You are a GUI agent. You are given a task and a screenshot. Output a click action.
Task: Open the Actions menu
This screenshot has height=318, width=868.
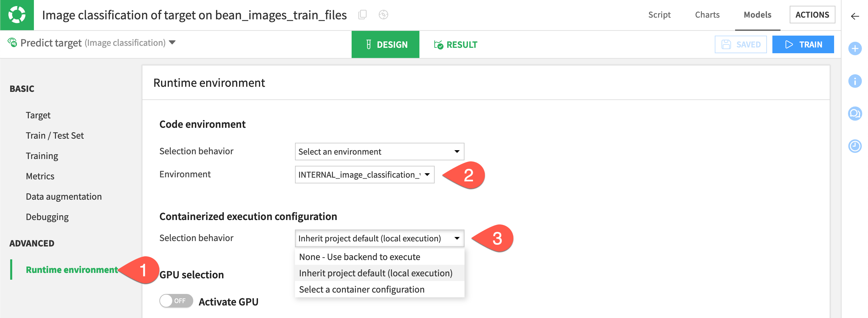(812, 15)
